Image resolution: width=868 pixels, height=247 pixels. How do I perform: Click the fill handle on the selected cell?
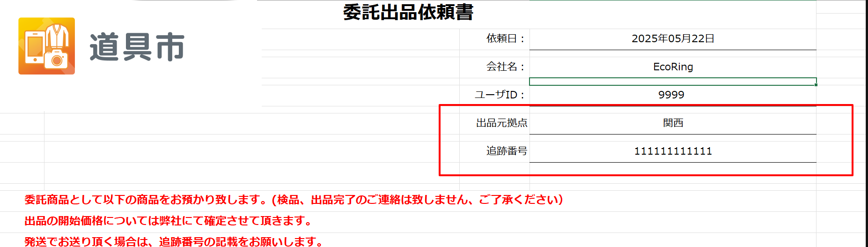(x=816, y=85)
